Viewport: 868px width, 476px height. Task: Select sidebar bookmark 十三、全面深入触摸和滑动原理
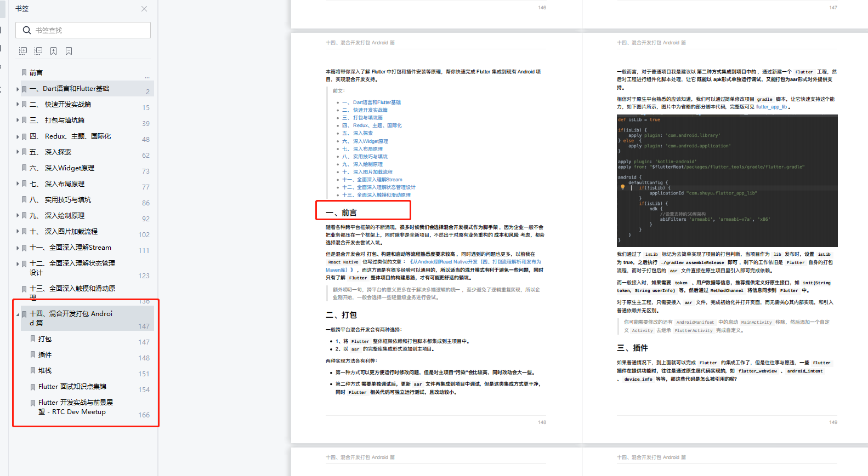coord(72,293)
